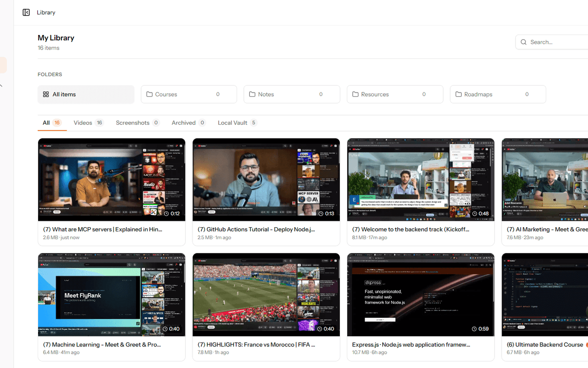Click the "10.7 MB · 6h ago" file details
The height and width of the screenshot is (368, 588).
[370, 352]
